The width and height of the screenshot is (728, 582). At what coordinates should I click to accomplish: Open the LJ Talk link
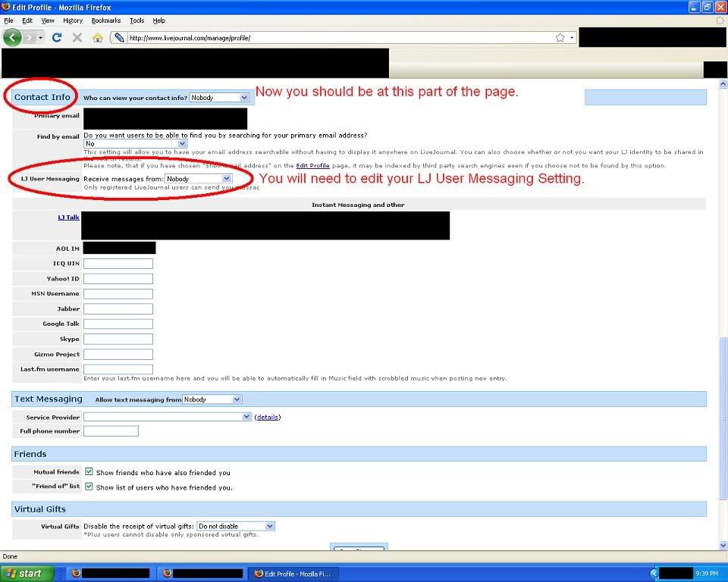tap(69, 217)
